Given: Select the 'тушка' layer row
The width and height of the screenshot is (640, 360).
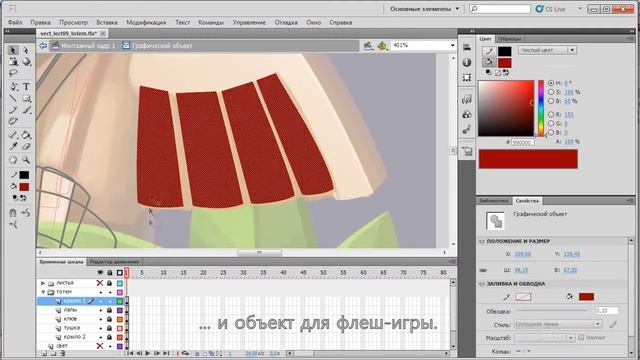Looking at the screenshot, I should pyautogui.click(x=82, y=328).
